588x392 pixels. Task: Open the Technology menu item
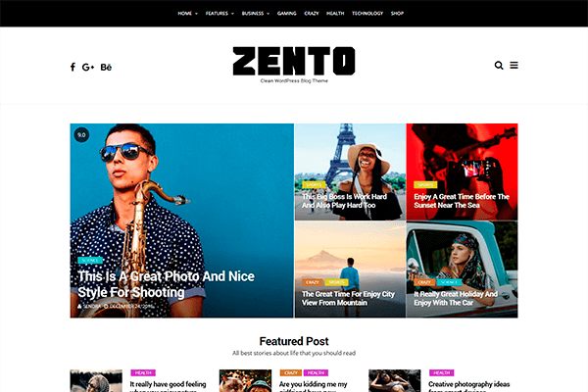pyautogui.click(x=367, y=14)
